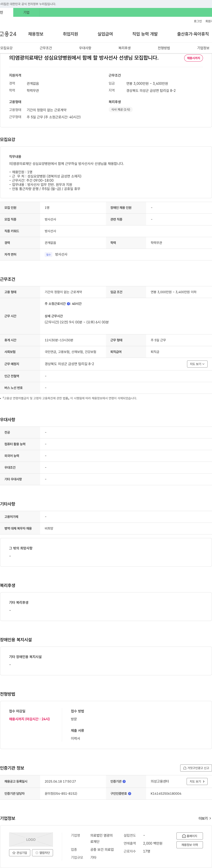Open the 실업급여 main menu

click(105, 34)
